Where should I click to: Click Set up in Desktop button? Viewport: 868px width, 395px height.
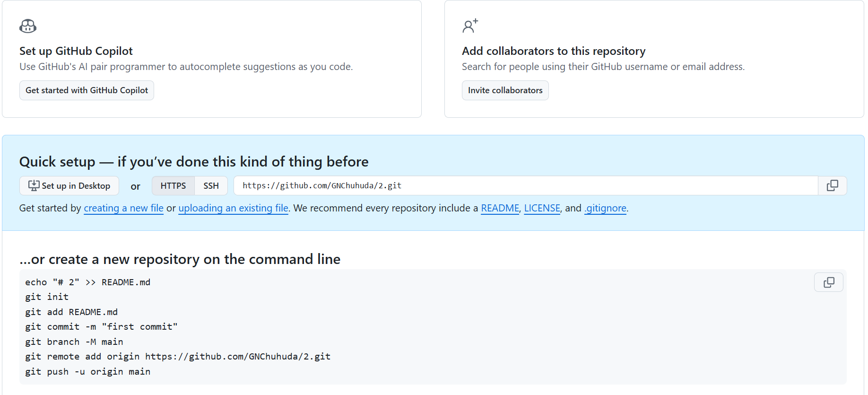coord(69,185)
